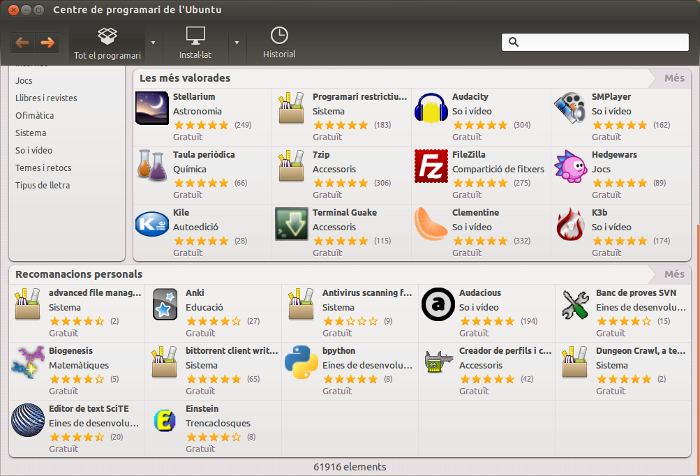
Task: Click the K3b flame icon
Action: [x=570, y=224]
